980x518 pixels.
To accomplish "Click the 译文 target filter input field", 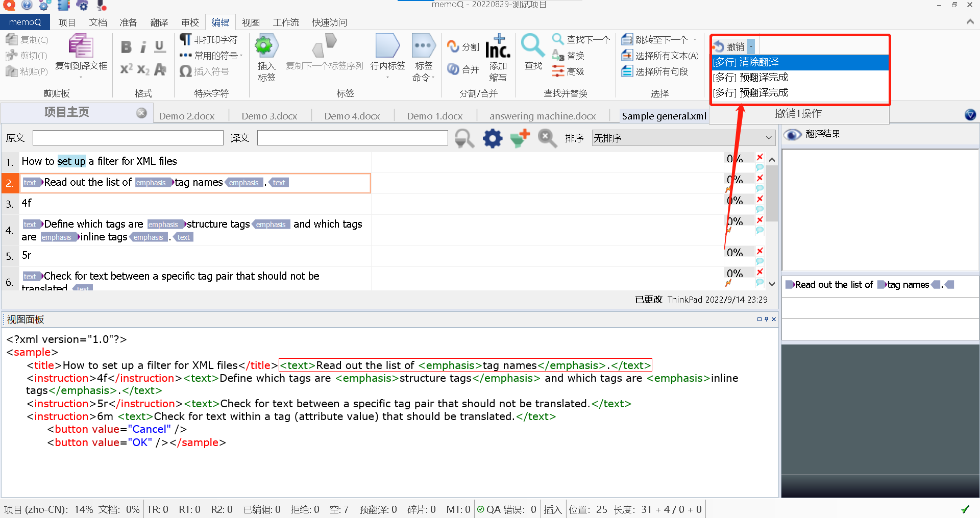I will click(352, 138).
